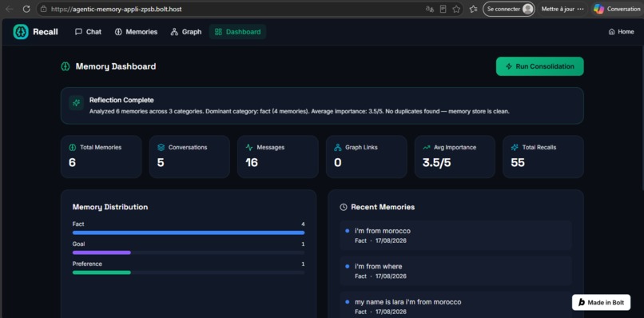
Task: Select the Dashboard tab
Action: point(237,32)
